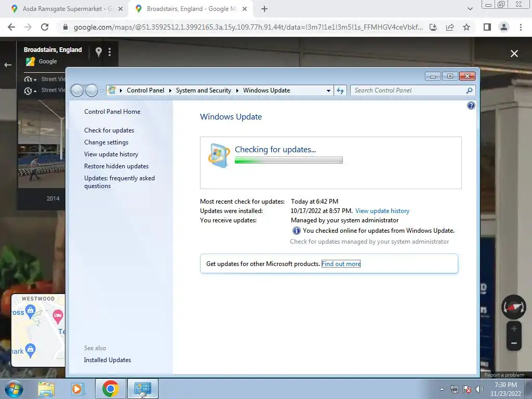Click the Street View back arrow
Image resolution: width=532 pixels, height=399 pixels.
8,65
